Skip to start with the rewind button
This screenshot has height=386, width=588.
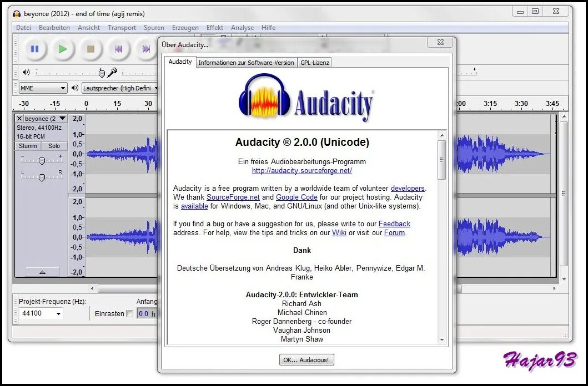pyautogui.click(x=118, y=49)
